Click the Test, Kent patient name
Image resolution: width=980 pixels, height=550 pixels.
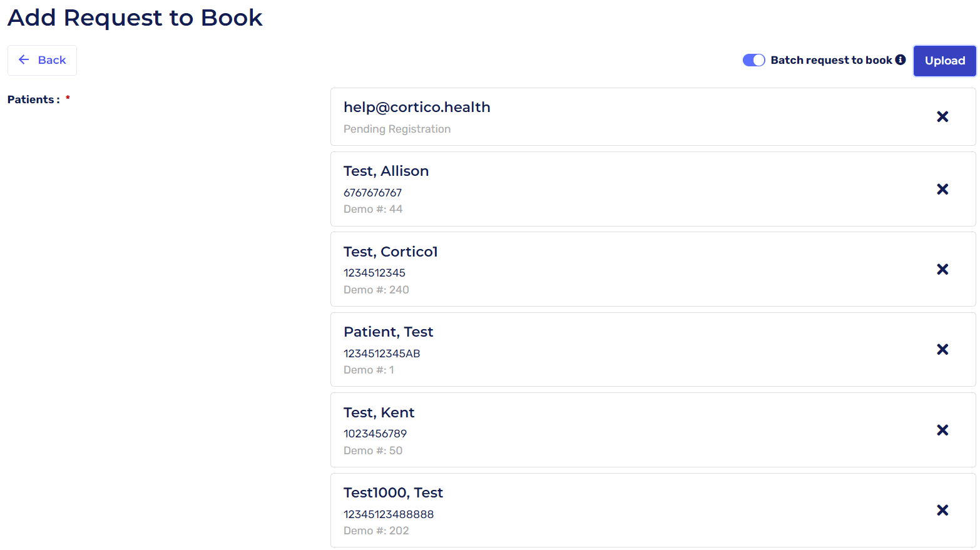click(x=379, y=413)
